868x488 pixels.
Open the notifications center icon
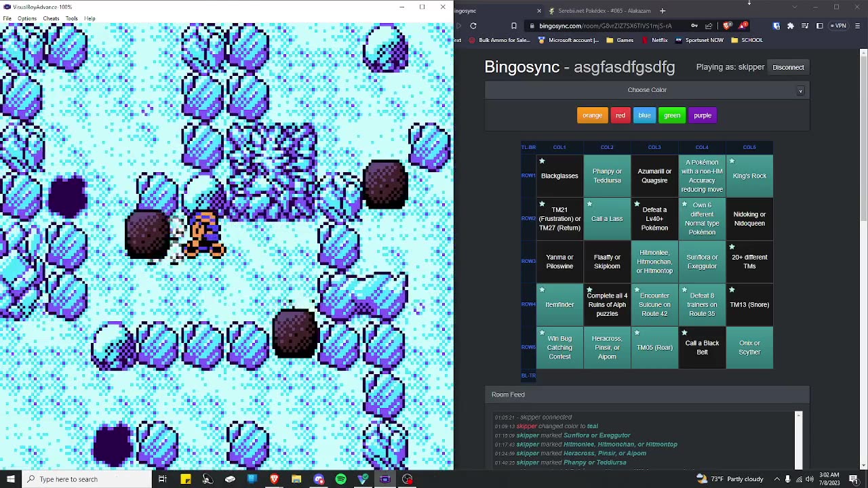854,479
